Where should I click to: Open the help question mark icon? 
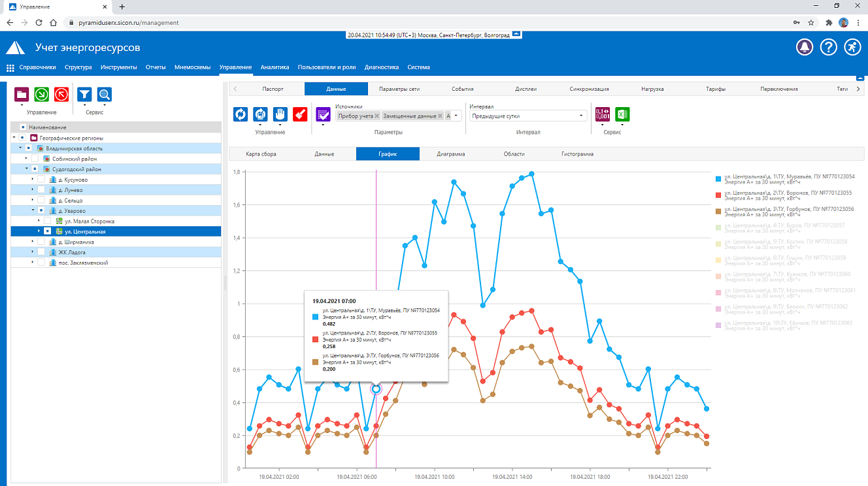pyautogui.click(x=828, y=47)
